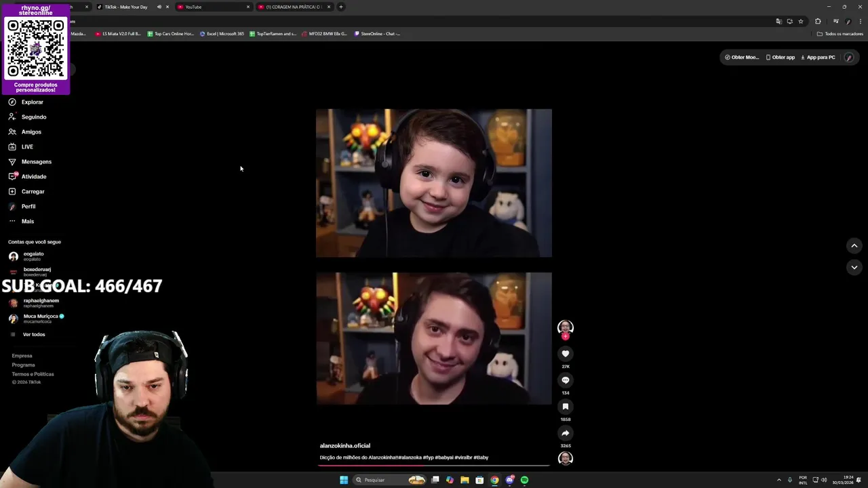Expand followed accounts with Ver todos
The height and width of the screenshot is (488, 868).
point(27,335)
